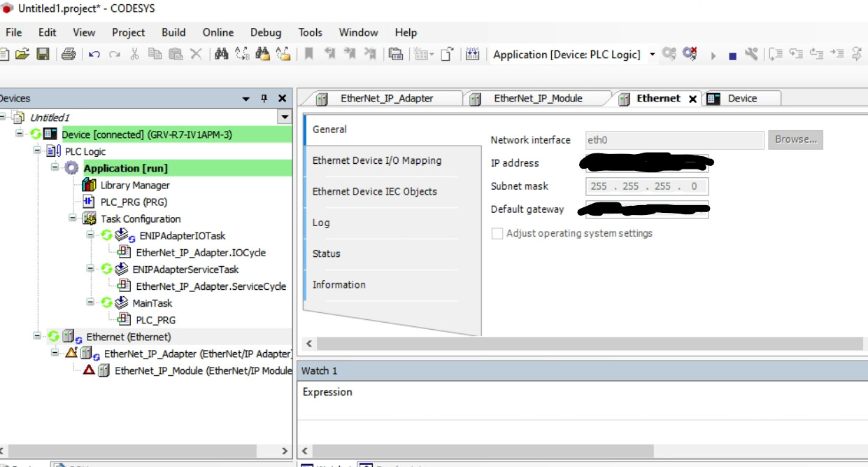Open the File menu
This screenshot has width=868, height=467.
pos(14,32)
